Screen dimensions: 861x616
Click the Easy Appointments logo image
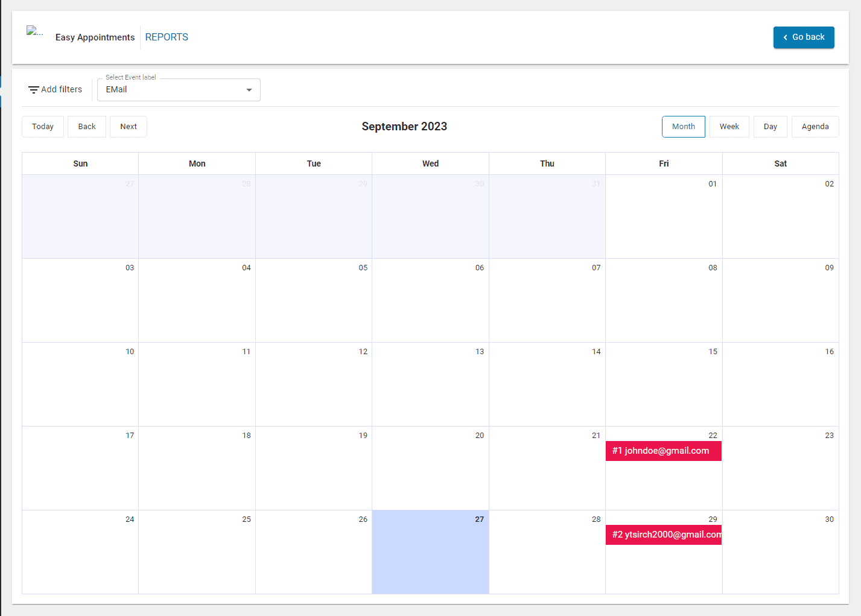click(x=34, y=31)
